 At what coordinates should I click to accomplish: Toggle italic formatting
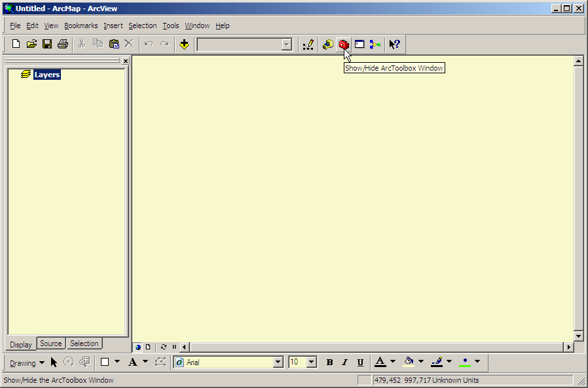coord(344,362)
